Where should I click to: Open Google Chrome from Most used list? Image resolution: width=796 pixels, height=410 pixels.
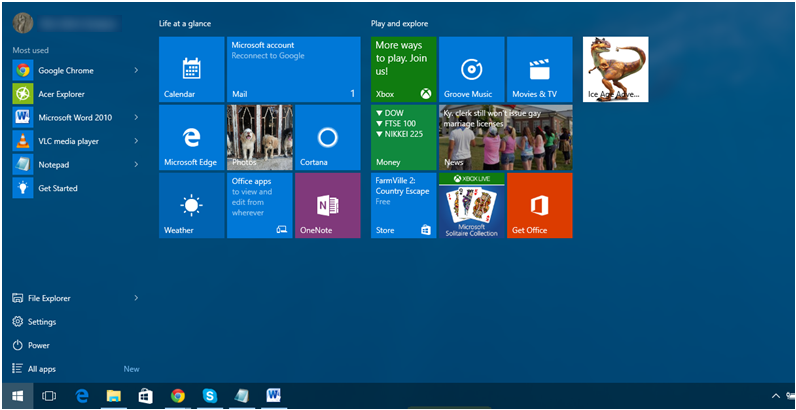[75, 71]
